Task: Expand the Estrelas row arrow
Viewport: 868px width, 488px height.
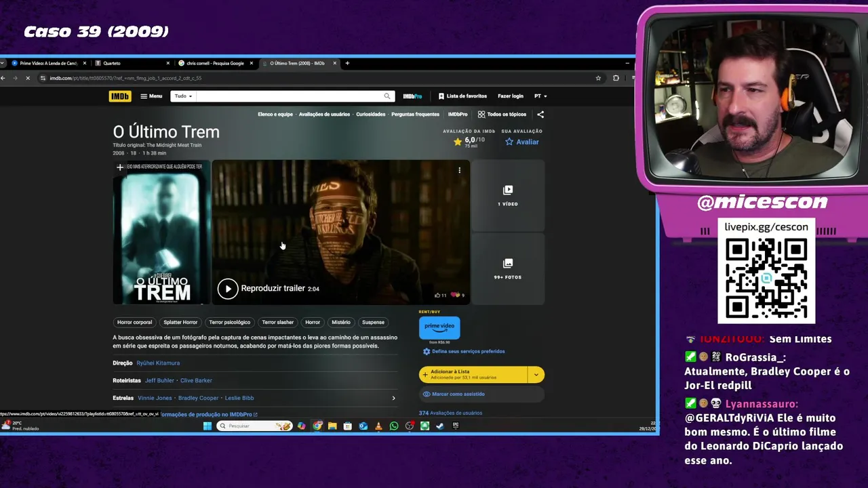Action: pos(393,399)
